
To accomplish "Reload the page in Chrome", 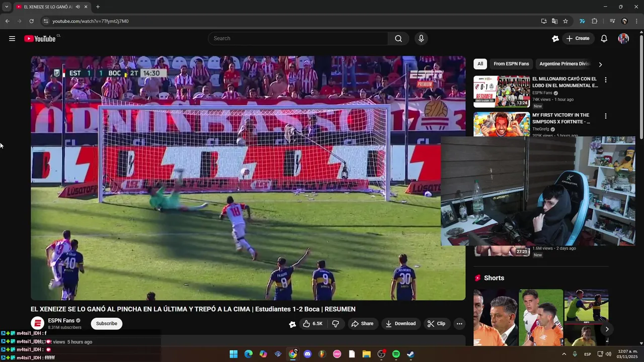I will 31,21.
